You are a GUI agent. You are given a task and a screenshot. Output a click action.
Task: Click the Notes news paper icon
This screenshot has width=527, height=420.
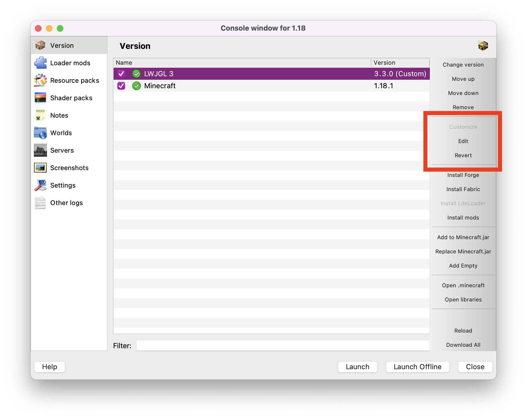pyautogui.click(x=40, y=116)
